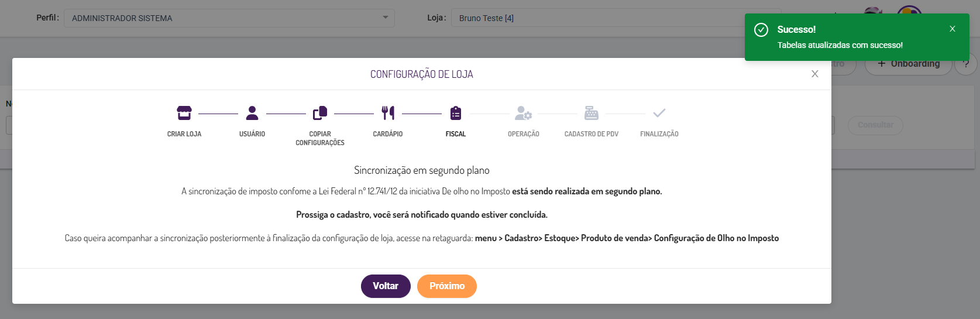Dismiss the Sucesso notification with its X
This screenshot has height=319, width=980.
coord(953,29)
